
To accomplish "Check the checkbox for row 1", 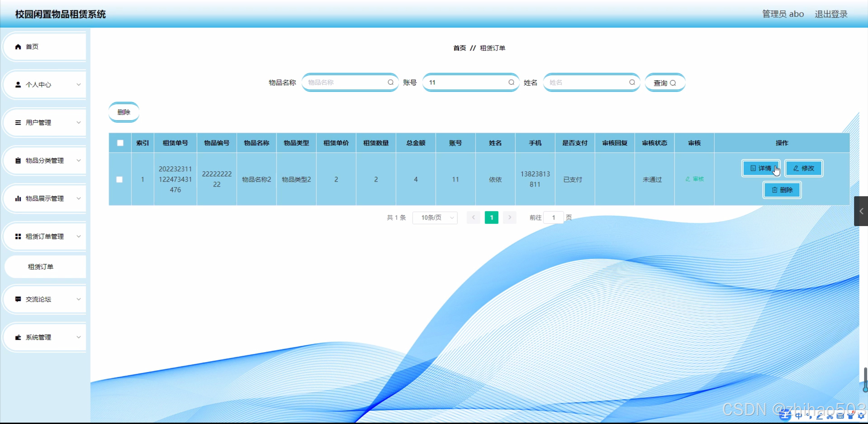I will click(x=119, y=179).
